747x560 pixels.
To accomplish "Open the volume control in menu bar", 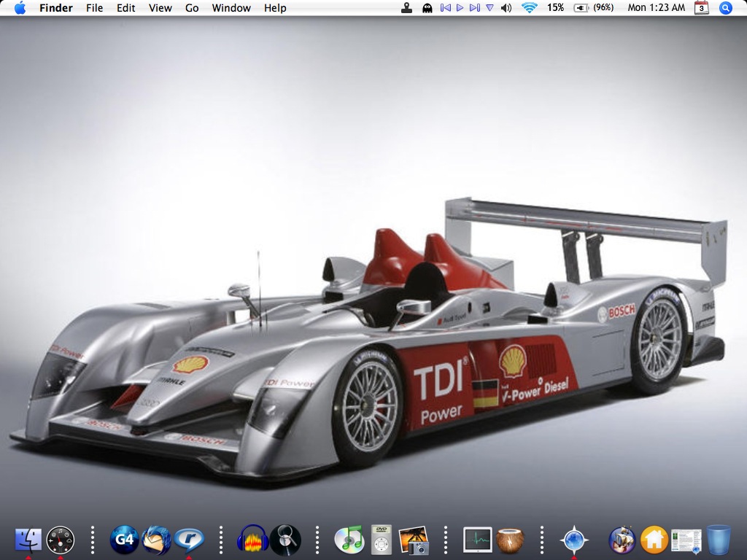I will [506, 7].
